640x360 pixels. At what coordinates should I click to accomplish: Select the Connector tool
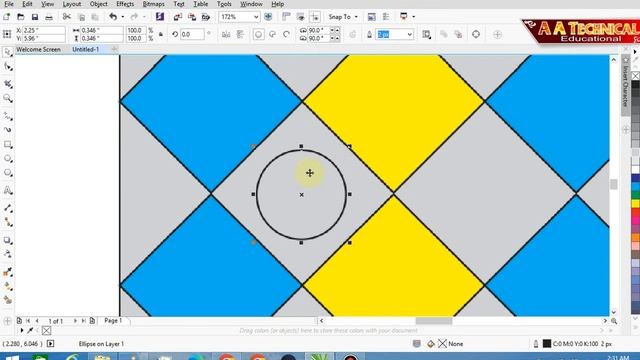pos(8,222)
